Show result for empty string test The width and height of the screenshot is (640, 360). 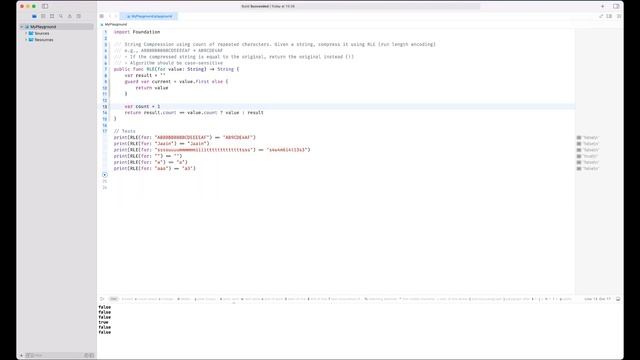coord(579,156)
